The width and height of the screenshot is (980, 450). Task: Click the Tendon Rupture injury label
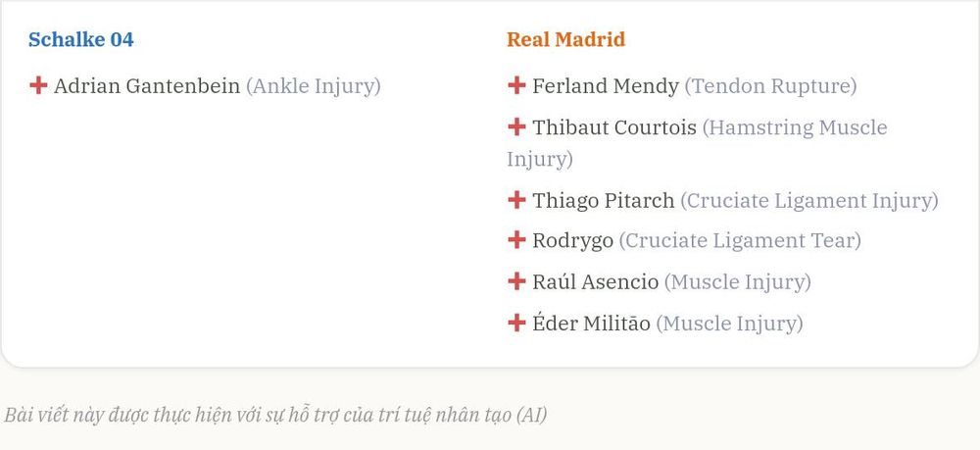tap(770, 85)
